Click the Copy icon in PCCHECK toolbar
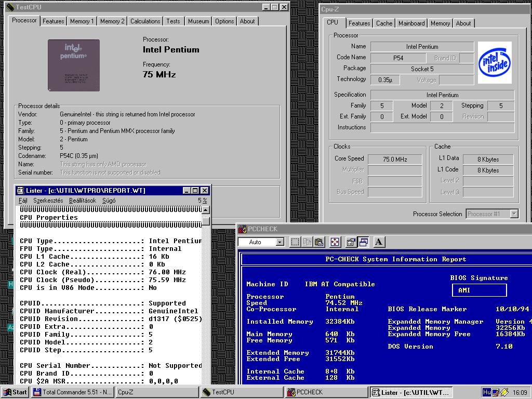Viewport: 532px width, 399px height. coord(307,242)
